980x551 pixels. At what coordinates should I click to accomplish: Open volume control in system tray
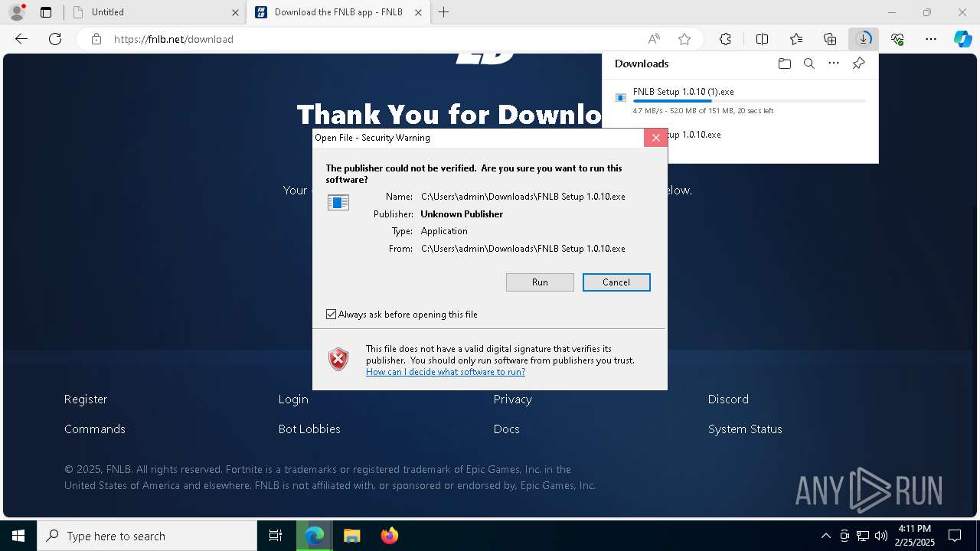point(881,536)
